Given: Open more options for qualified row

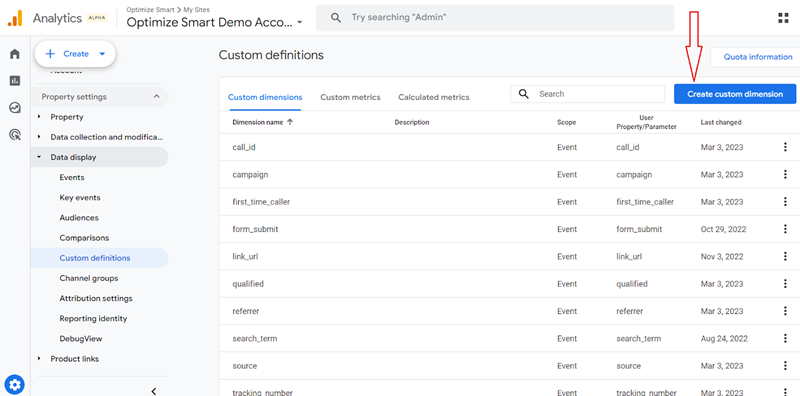Looking at the screenshot, I should pos(785,284).
